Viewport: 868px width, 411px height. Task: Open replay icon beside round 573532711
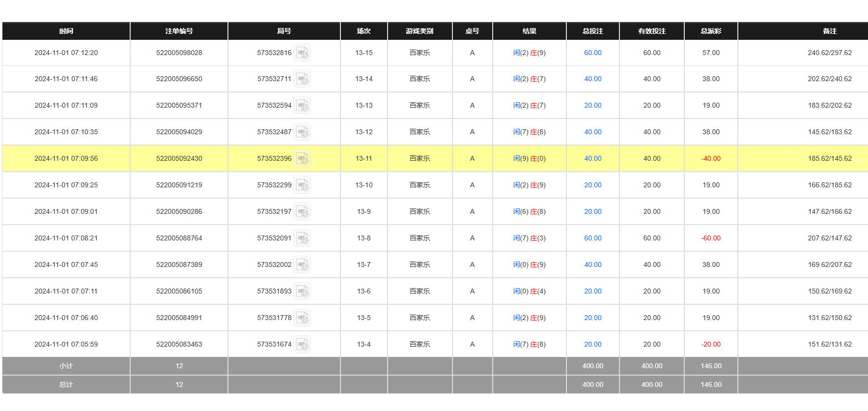coord(302,79)
